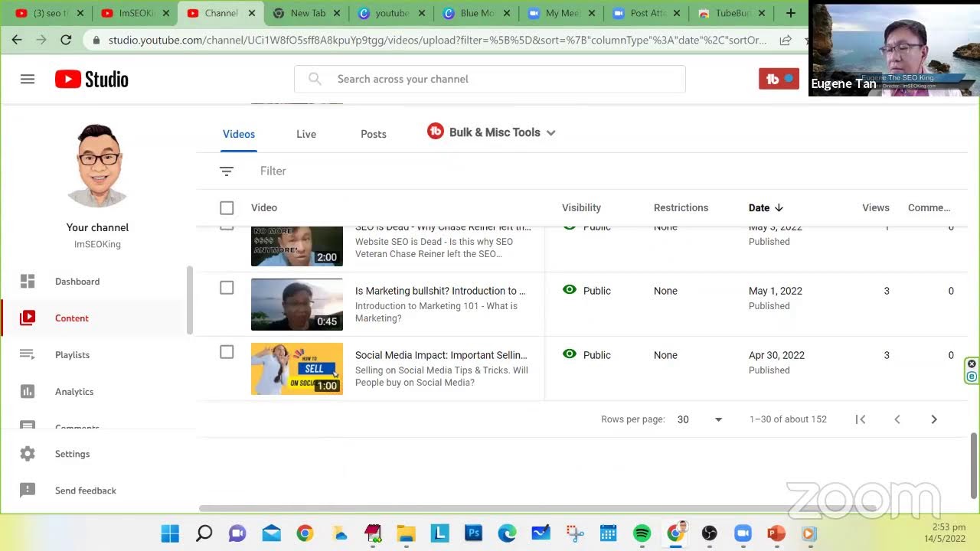Open the Settings gear in sidebar
The image size is (980, 551).
(x=28, y=454)
